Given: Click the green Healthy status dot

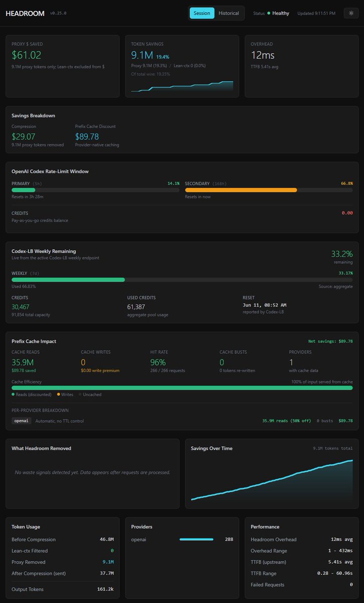Looking at the screenshot, I should click(x=269, y=13).
